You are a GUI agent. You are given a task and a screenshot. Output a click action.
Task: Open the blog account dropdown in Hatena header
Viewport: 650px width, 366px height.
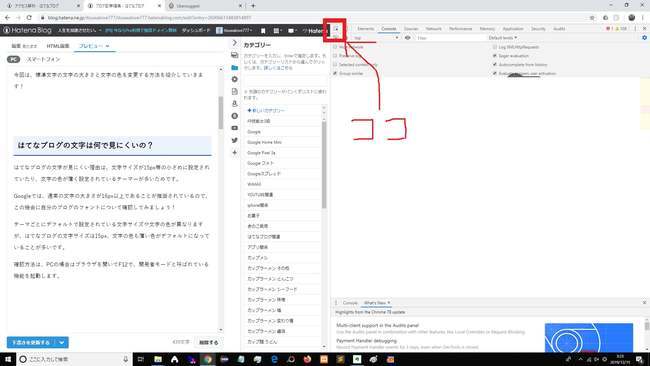point(234,31)
